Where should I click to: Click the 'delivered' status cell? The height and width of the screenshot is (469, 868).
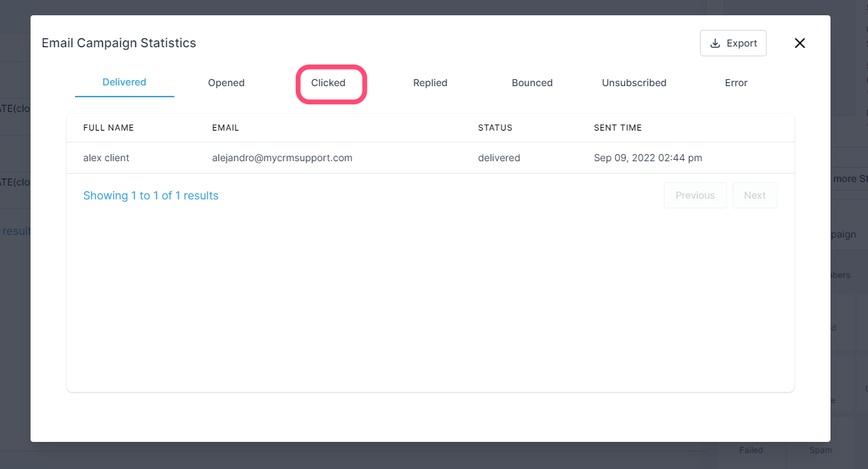pos(499,158)
